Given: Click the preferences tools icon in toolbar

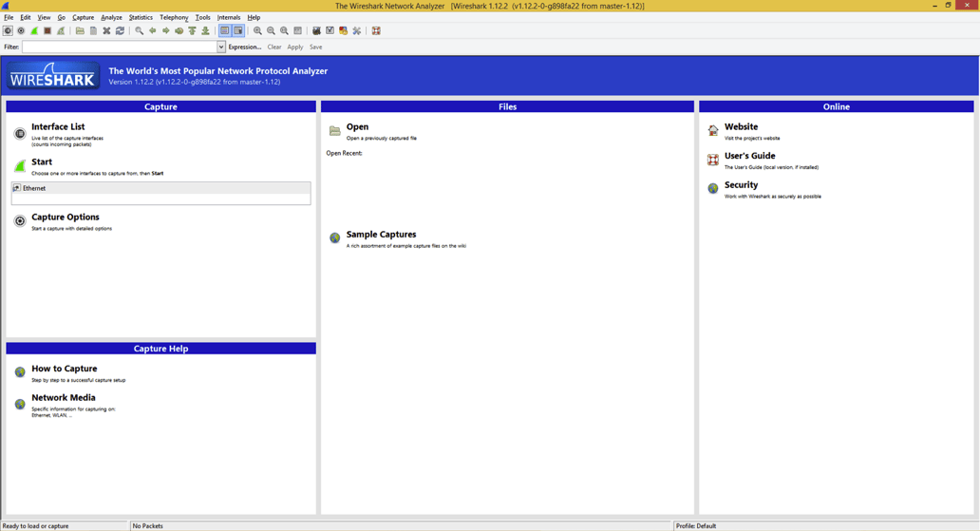Looking at the screenshot, I should [357, 30].
